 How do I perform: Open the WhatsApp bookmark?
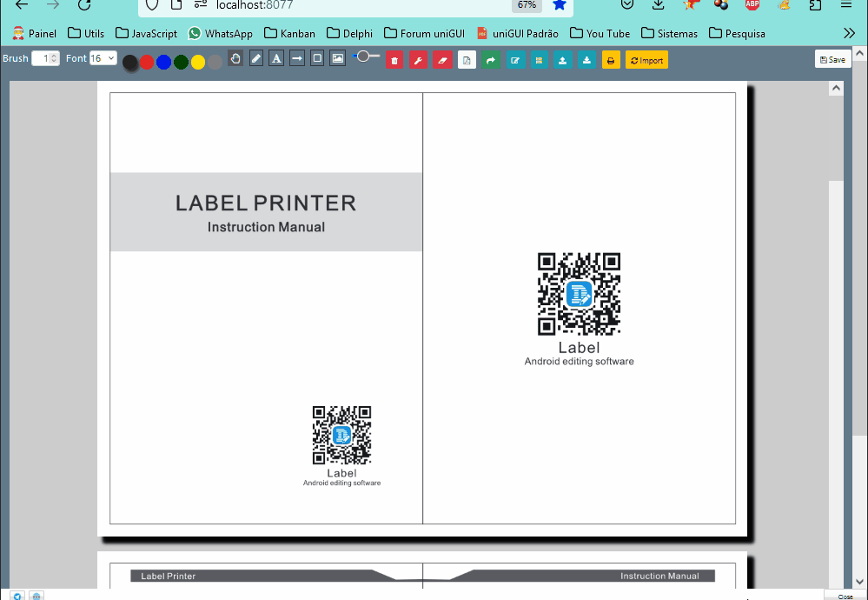click(220, 33)
